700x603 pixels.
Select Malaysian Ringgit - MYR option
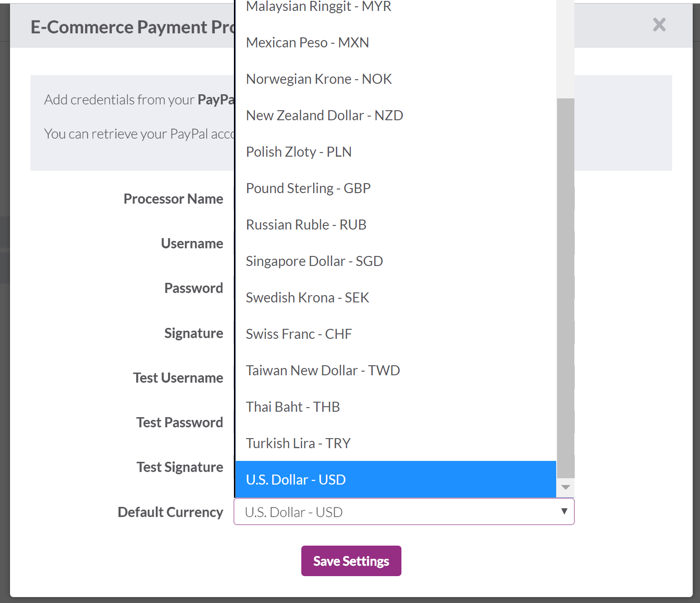pyautogui.click(x=396, y=7)
